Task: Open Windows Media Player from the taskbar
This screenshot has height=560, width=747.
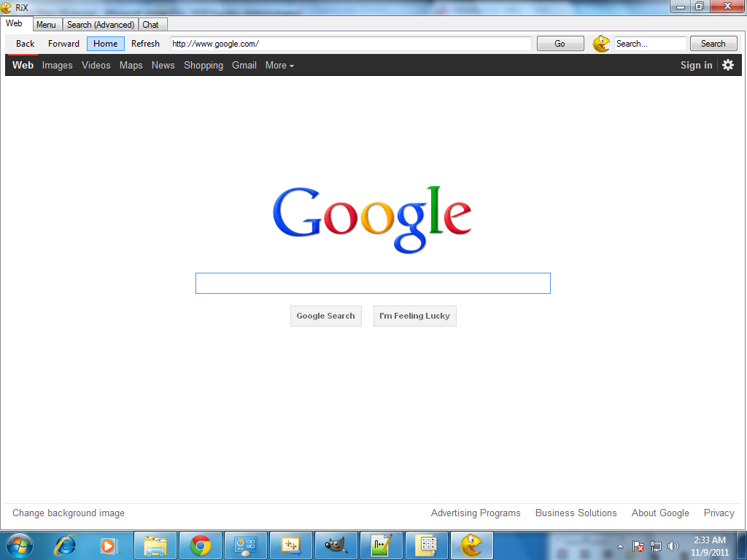Action: coord(109,545)
